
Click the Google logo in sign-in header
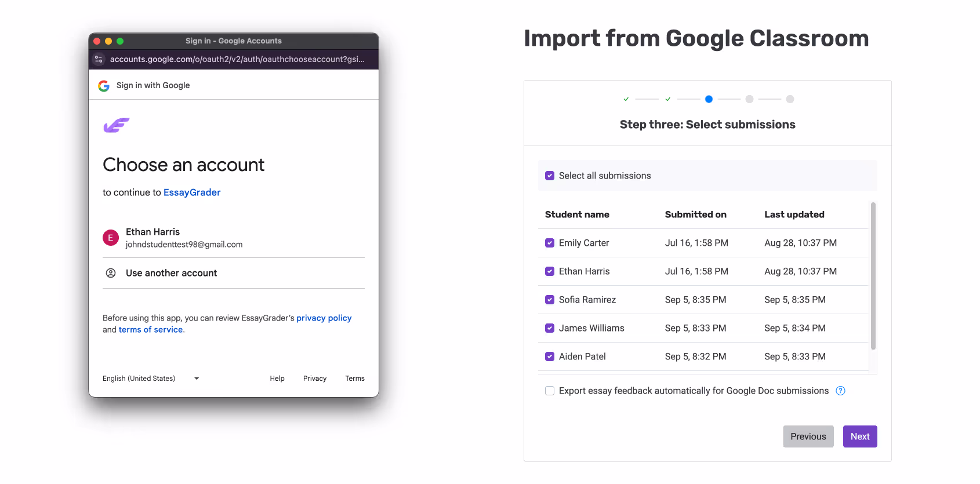pyautogui.click(x=104, y=86)
